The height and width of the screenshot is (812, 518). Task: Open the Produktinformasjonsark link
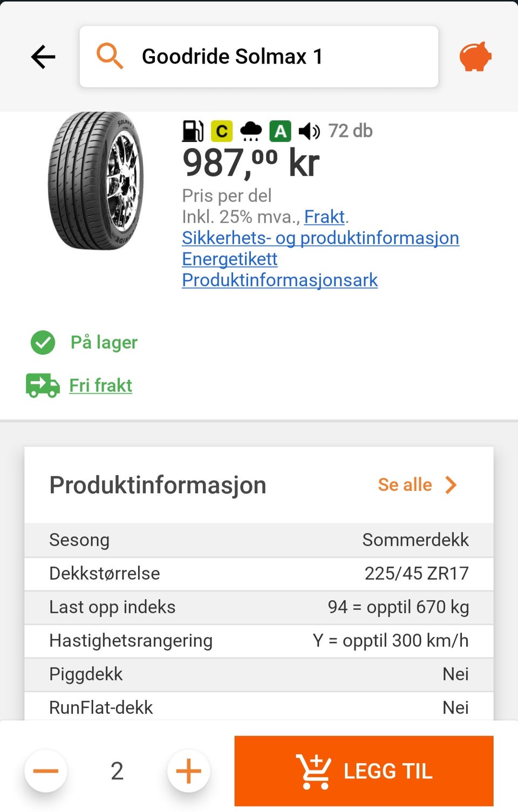click(x=280, y=280)
